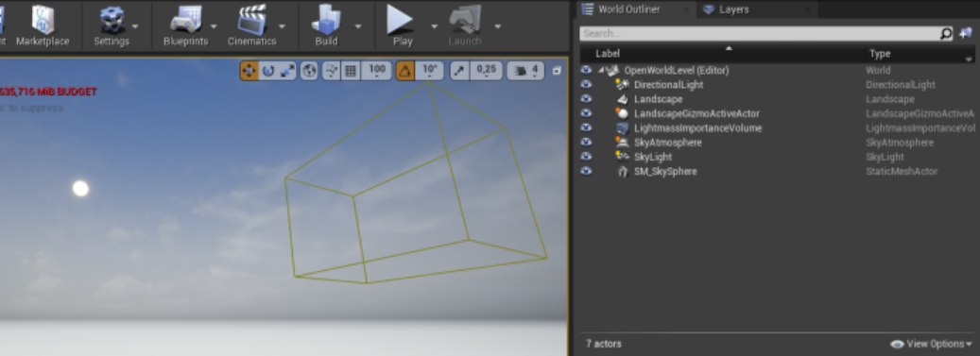Hide the Landscape actor
Image resolution: width=980 pixels, height=356 pixels.
[586, 99]
